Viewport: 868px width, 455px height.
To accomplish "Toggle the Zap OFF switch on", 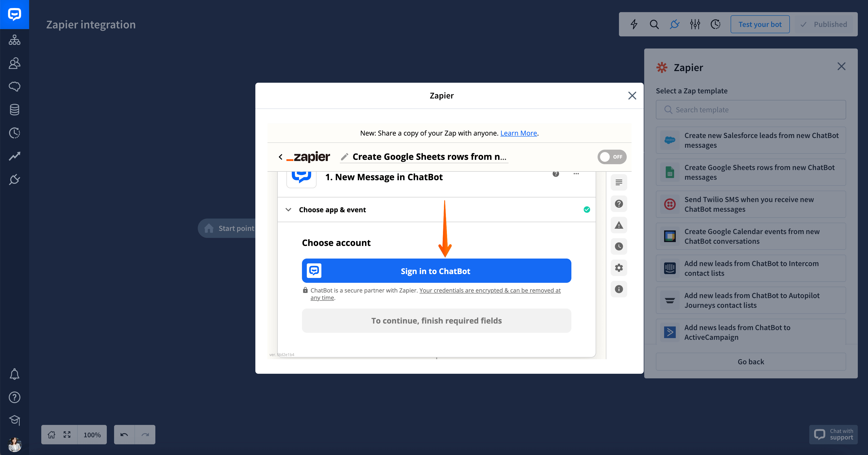I will click(612, 157).
